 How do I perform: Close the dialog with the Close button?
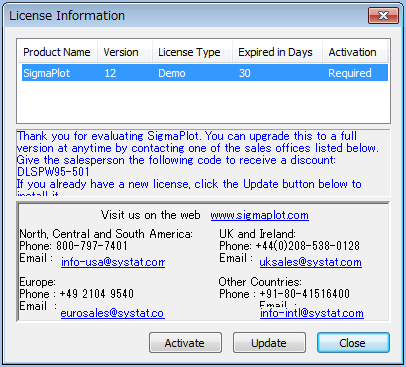tap(353, 343)
